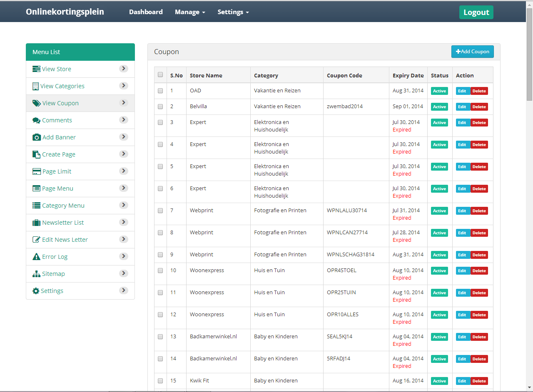This screenshot has width=533, height=392.
Task: Click the Add Banner camera icon
Action: click(x=37, y=137)
